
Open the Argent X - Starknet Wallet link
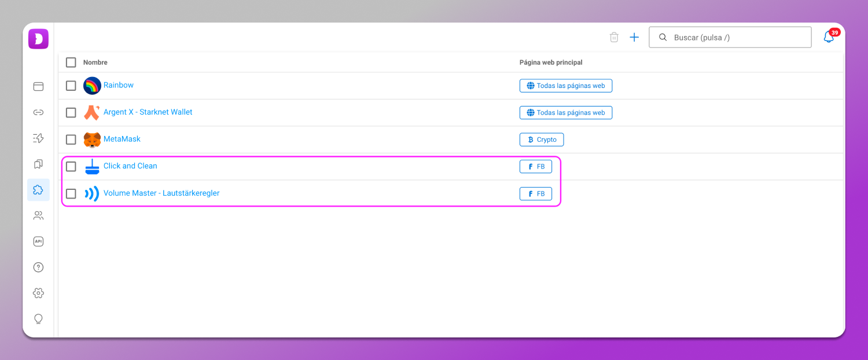click(148, 112)
